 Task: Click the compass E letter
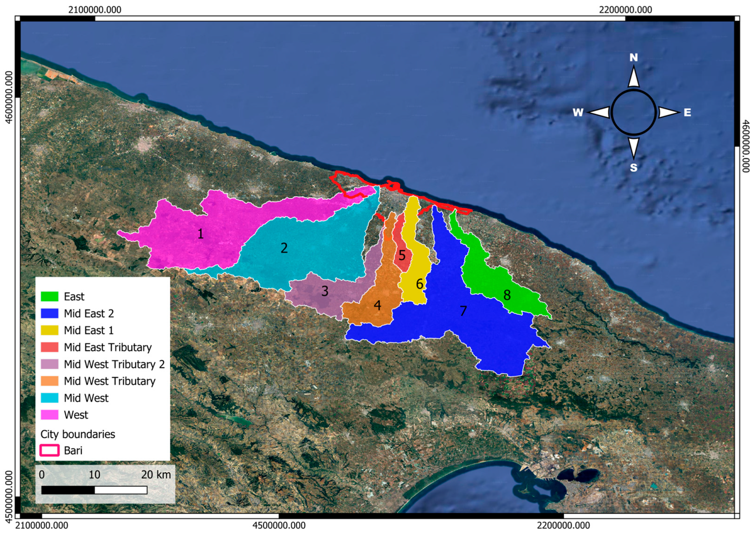[687, 113]
